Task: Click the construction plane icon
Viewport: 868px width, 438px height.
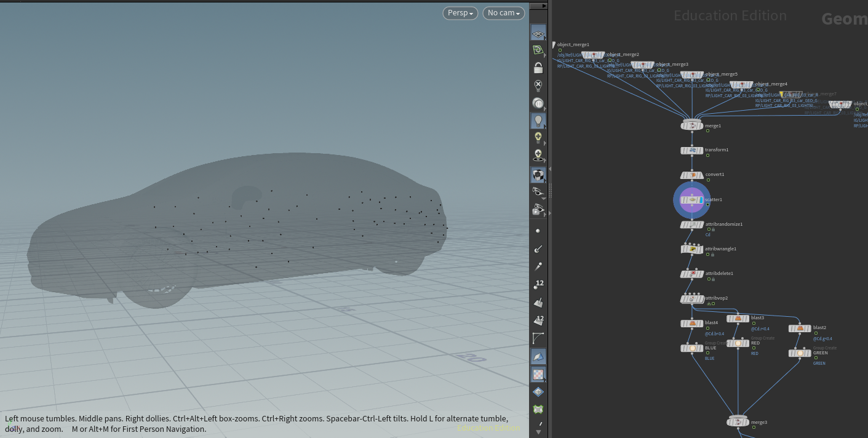Action: tap(538, 50)
